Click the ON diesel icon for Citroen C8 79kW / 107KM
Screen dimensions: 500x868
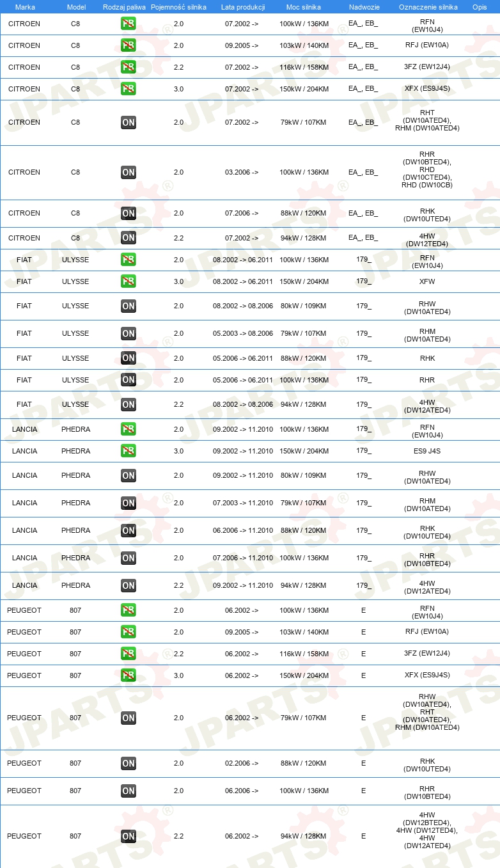tap(129, 122)
